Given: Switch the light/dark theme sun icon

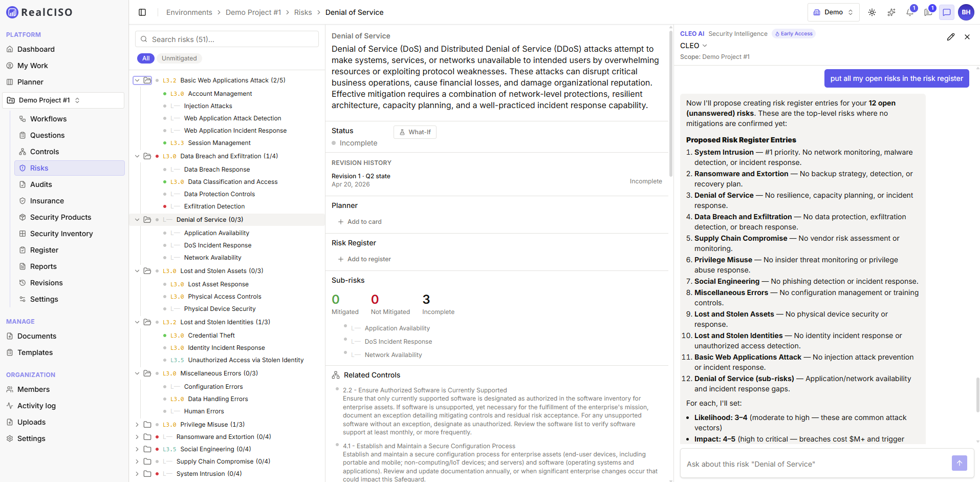Looking at the screenshot, I should tap(872, 12).
